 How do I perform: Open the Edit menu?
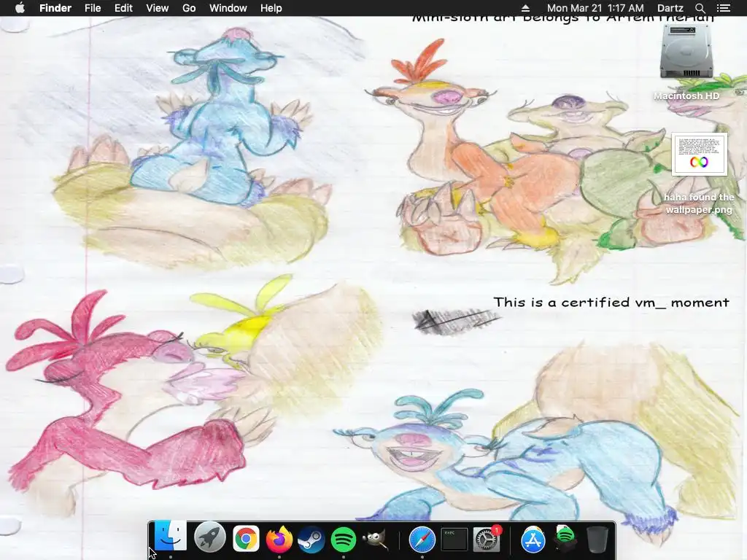pyautogui.click(x=123, y=8)
